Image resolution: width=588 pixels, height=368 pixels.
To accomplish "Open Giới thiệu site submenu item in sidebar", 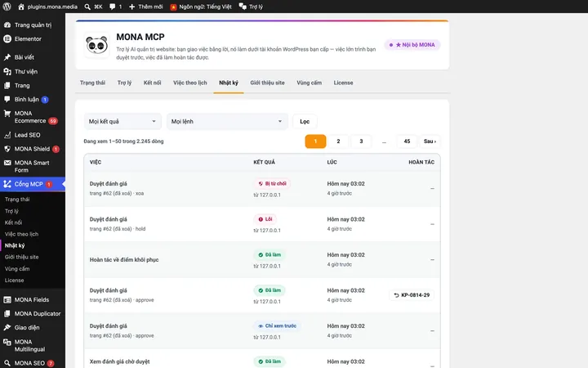I will point(21,258).
